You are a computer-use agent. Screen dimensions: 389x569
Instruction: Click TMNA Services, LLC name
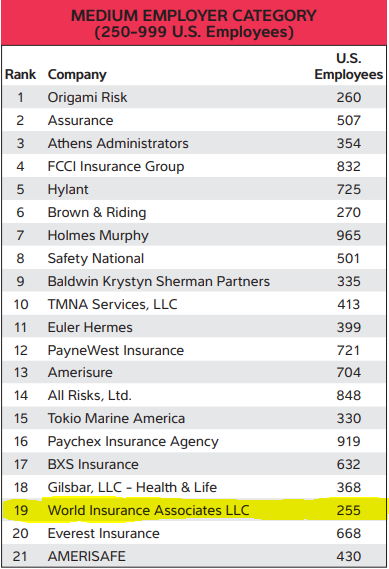(x=112, y=304)
